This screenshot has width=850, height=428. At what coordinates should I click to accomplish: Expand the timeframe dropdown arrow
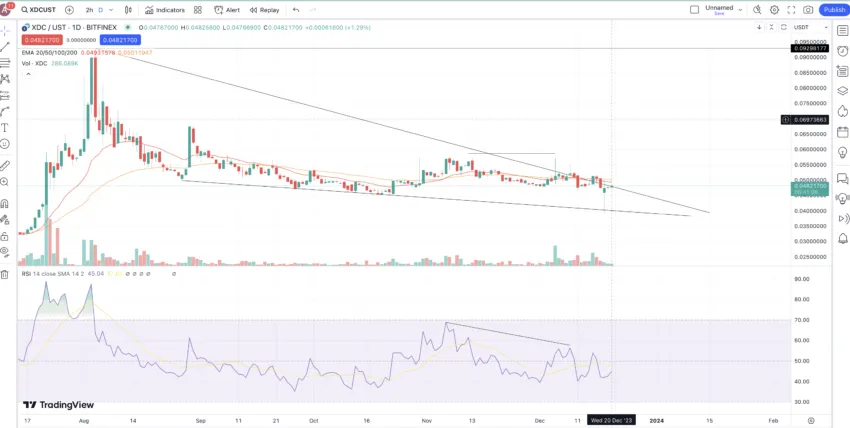coord(112,10)
